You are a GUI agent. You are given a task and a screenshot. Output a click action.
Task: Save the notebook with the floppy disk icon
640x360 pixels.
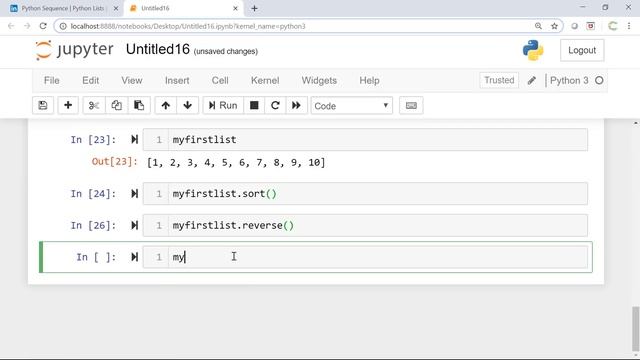coord(43,106)
